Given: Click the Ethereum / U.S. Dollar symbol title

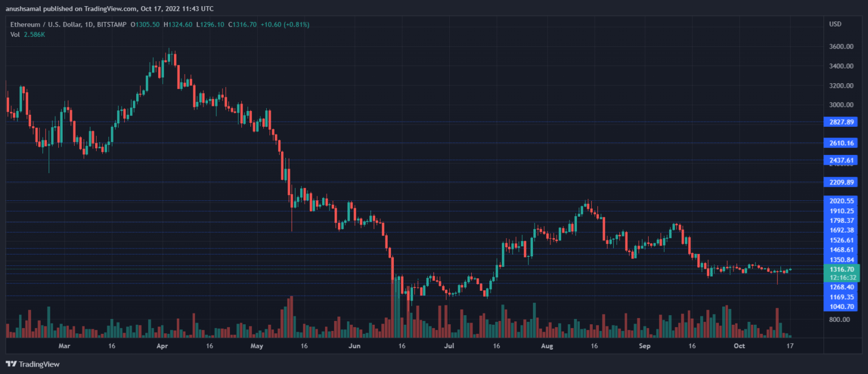Looking at the screenshot, I should (51, 24).
